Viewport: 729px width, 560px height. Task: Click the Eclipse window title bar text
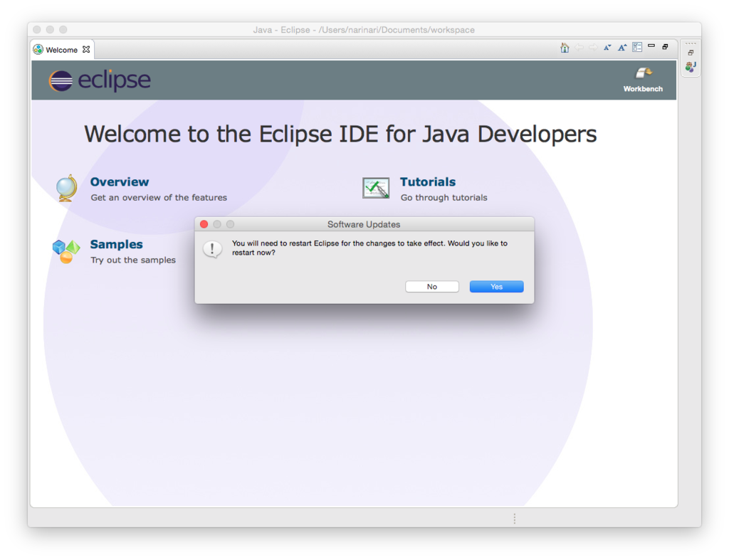click(364, 30)
